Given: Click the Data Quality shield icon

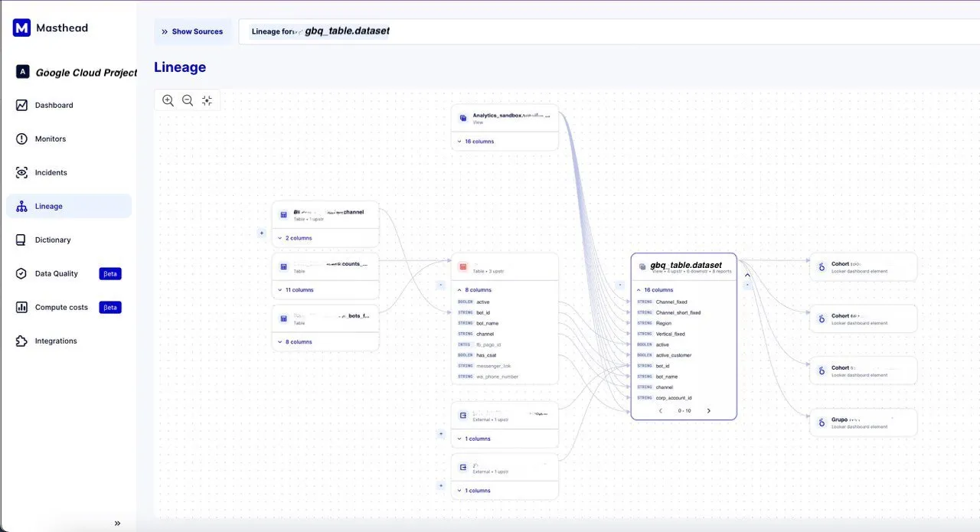Looking at the screenshot, I should tap(21, 273).
